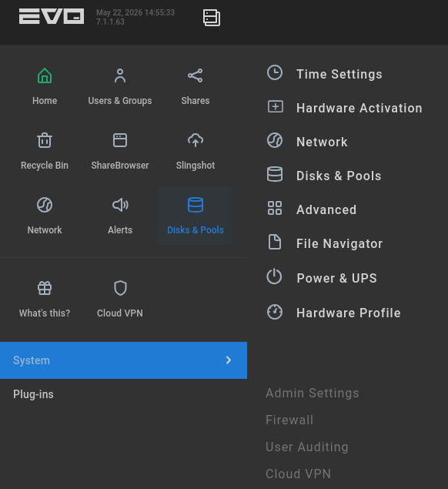Open User Auditing link
The width and height of the screenshot is (448, 489).
307,447
